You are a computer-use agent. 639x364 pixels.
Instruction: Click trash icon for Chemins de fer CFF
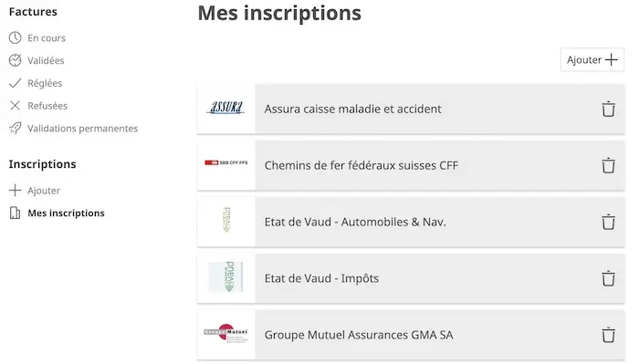(608, 165)
